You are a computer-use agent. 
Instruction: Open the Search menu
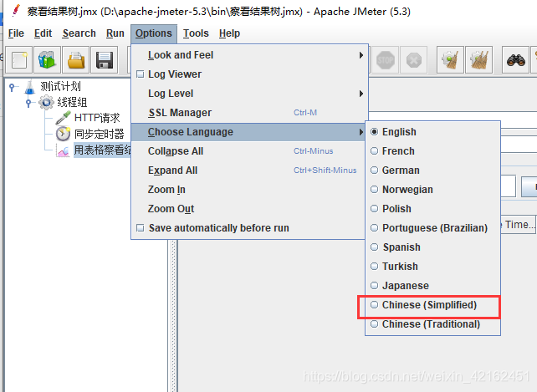tap(79, 33)
